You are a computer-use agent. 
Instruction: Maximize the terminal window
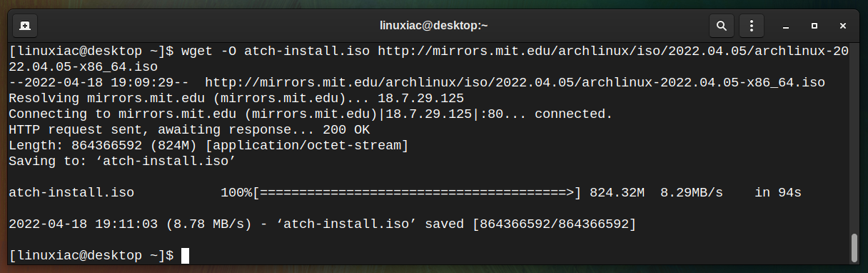click(814, 26)
